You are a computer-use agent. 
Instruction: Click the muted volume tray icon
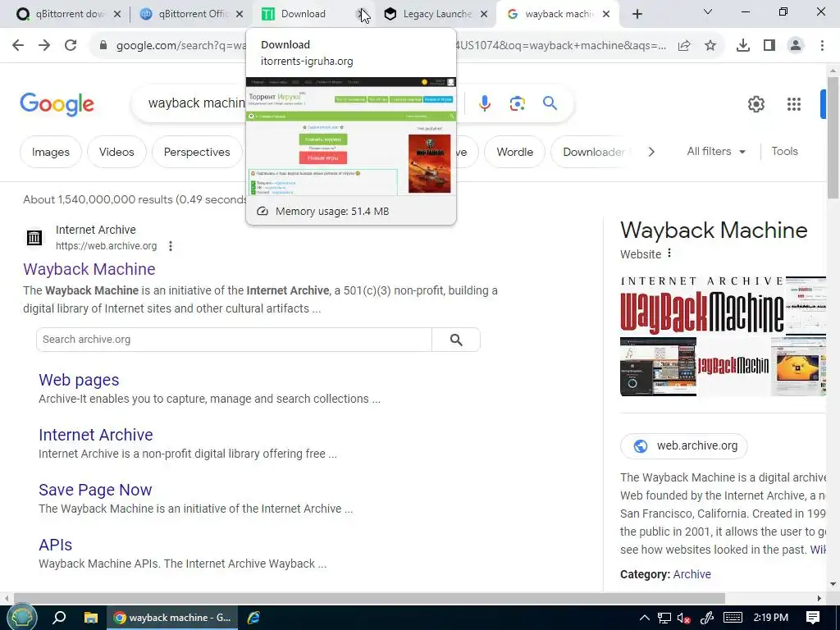pos(683,618)
